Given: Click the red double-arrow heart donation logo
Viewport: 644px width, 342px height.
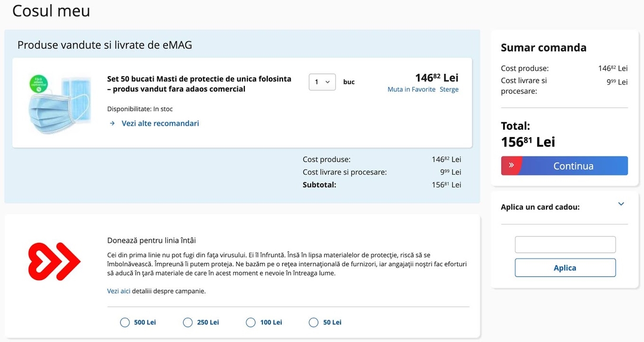Looking at the screenshot, I should (x=54, y=261).
